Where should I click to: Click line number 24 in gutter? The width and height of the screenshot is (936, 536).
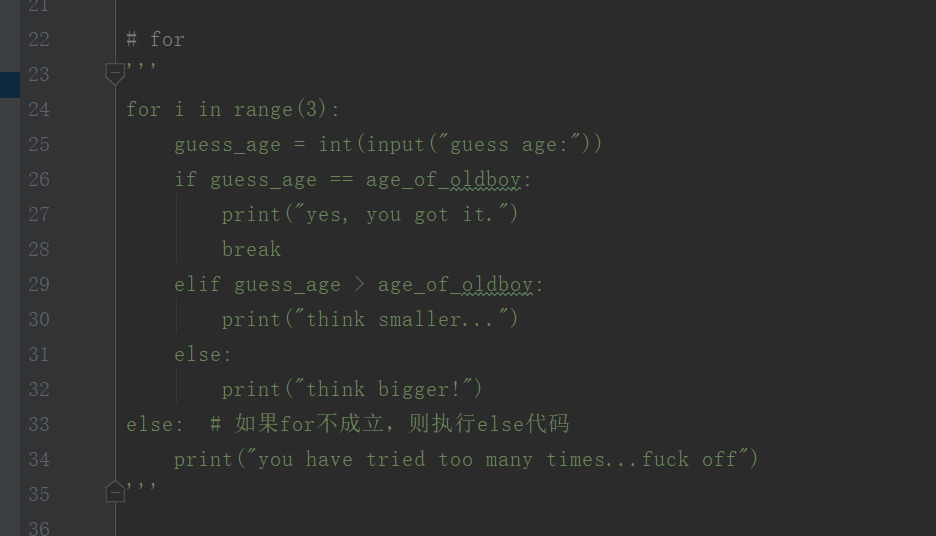(x=39, y=109)
